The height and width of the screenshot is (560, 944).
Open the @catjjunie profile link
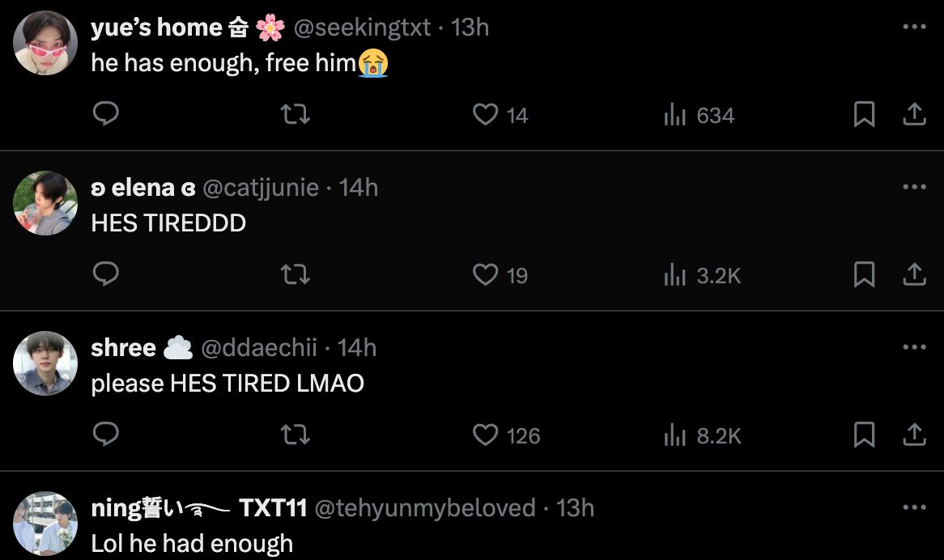click(260, 188)
